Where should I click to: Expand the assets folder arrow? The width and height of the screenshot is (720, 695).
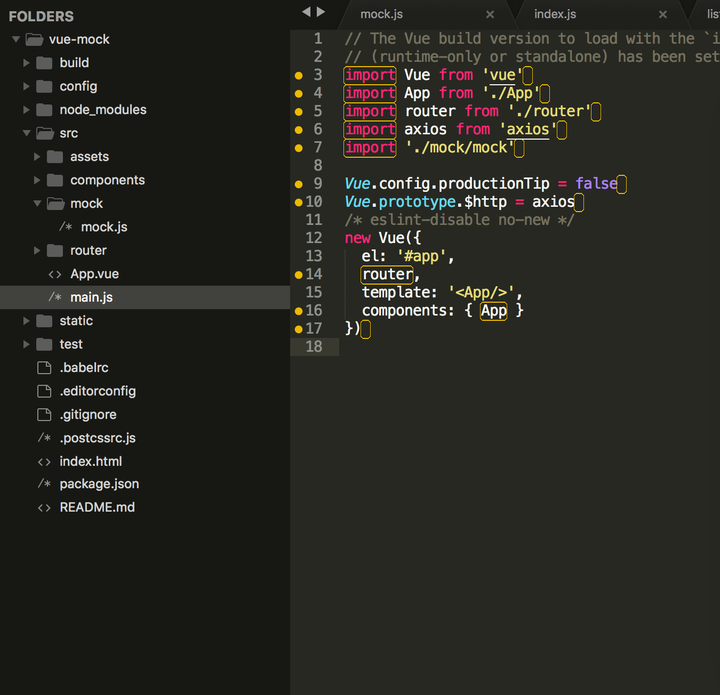click(37, 157)
